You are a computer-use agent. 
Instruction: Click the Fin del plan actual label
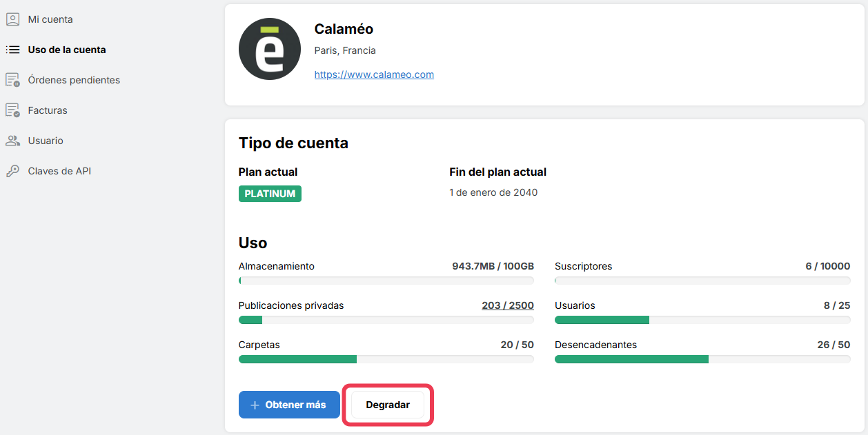497,172
